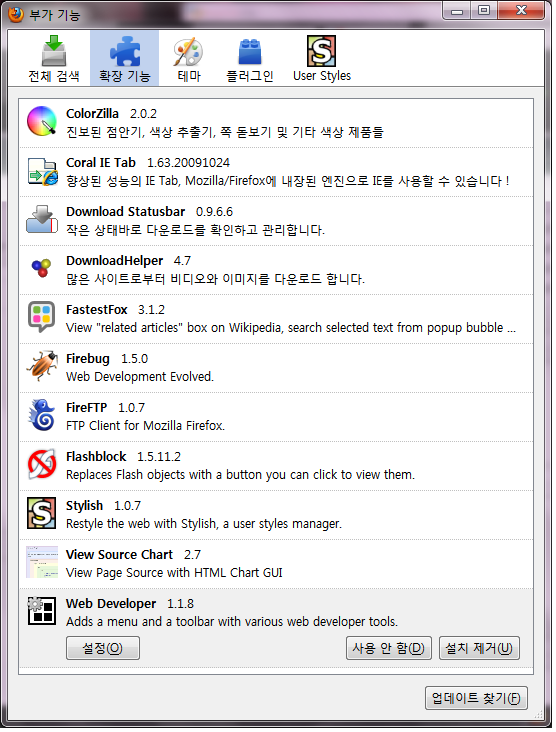The image size is (556, 732).
Task: Select the Web Developer 1.1.8 name
Action: point(130,604)
